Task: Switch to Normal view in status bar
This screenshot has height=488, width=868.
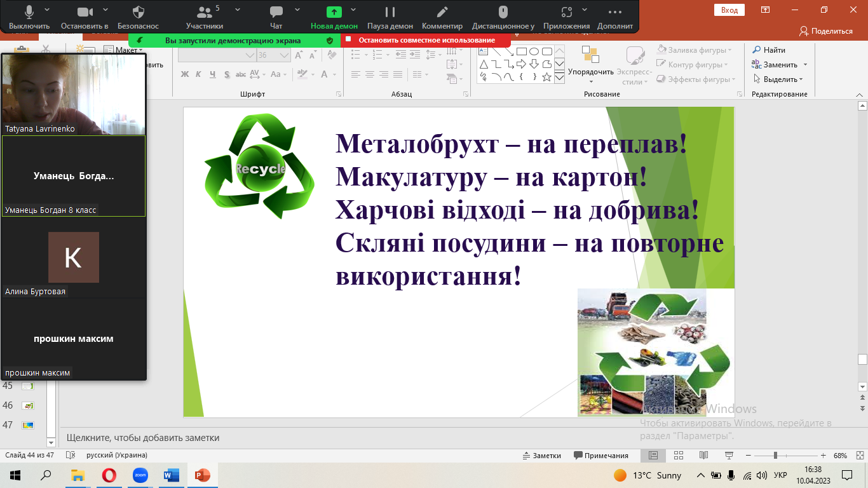Action: point(653,456)
